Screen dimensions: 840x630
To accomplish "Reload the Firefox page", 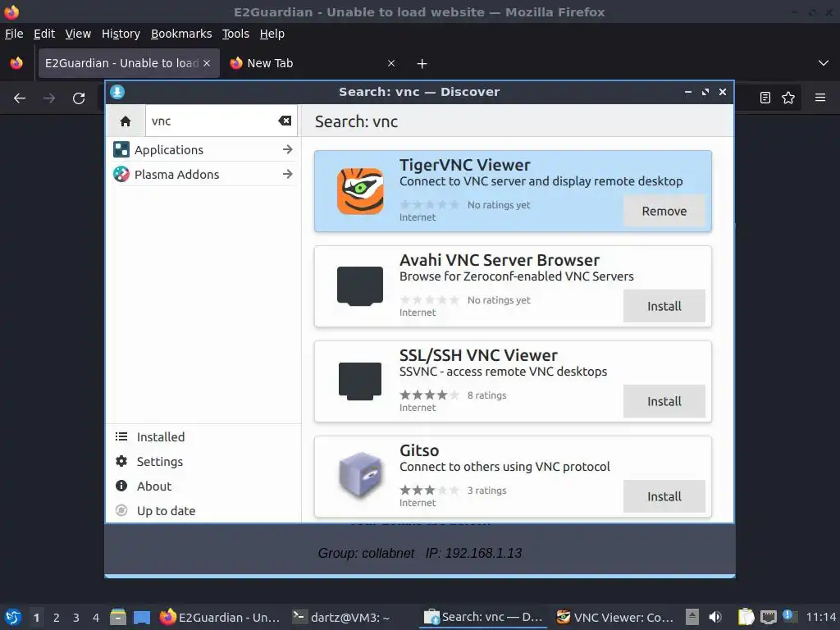I will tap(79, 98).
